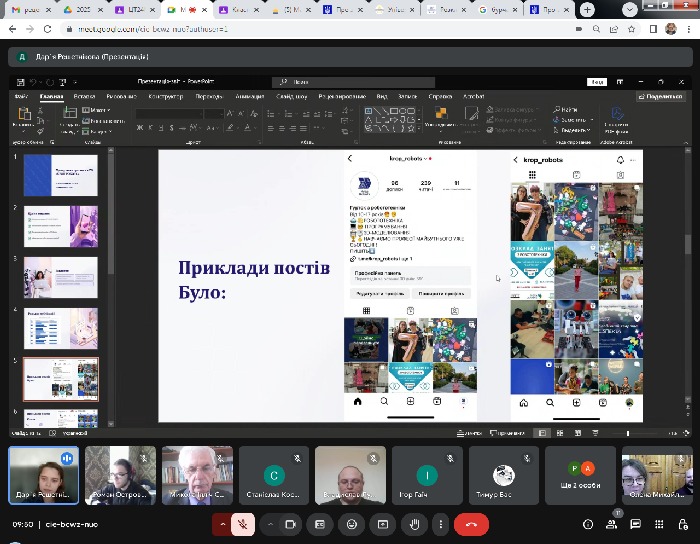
Task: Open meeting details info icon
Action: (588, 524)
